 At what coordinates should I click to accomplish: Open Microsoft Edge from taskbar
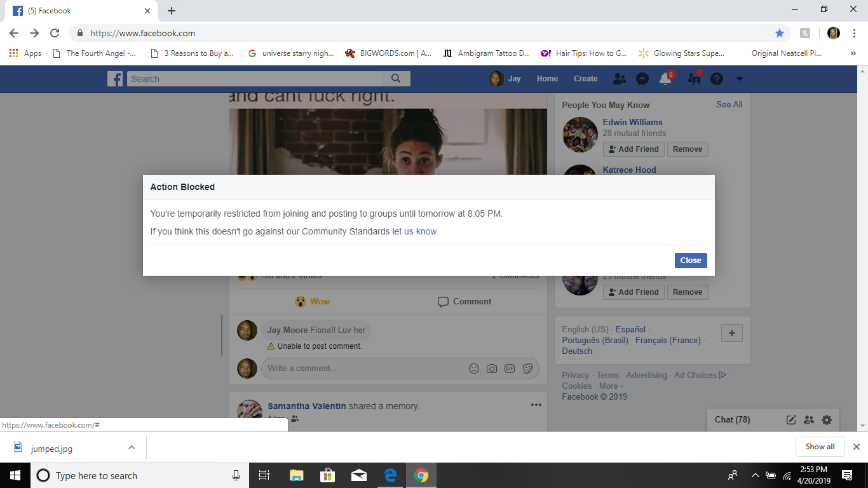point(390,475)
